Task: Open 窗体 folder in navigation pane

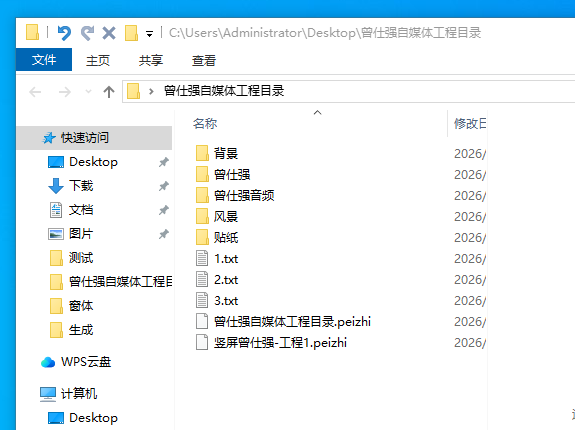Action: pos(81,306)
